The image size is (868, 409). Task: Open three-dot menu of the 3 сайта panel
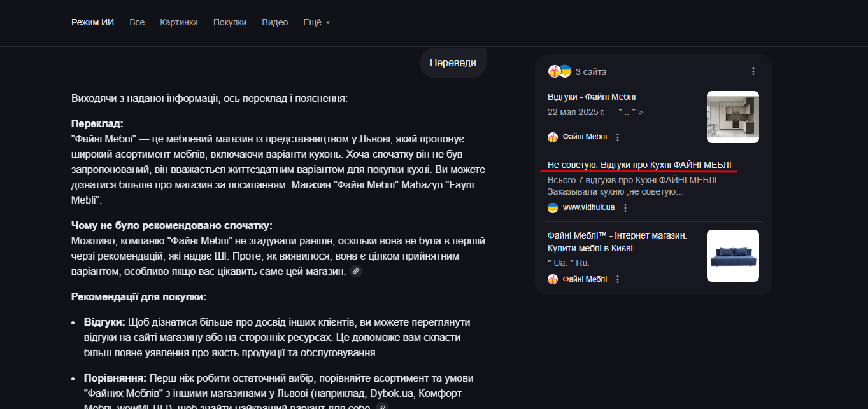tap(753, 71)
